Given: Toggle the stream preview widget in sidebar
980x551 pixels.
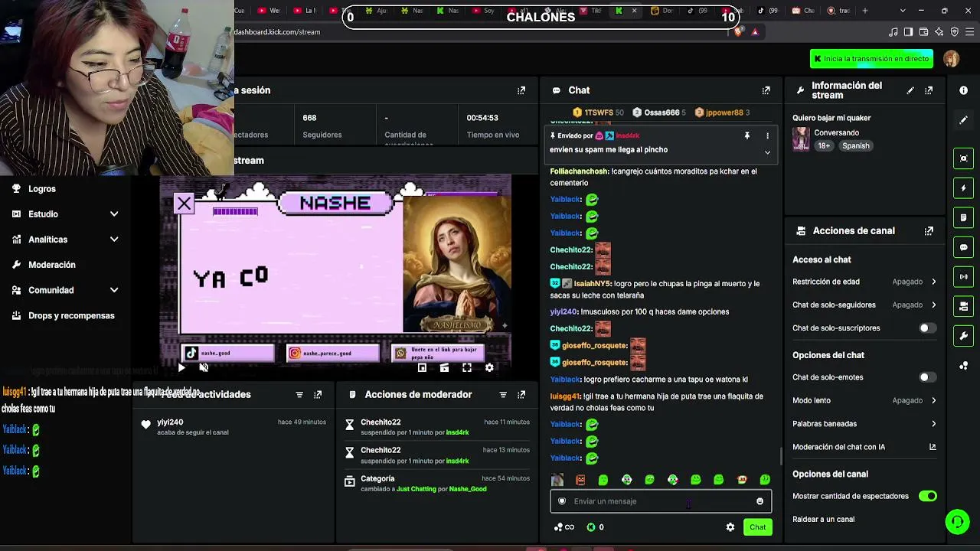Looking at the screenshot, I should click(963, 158).
